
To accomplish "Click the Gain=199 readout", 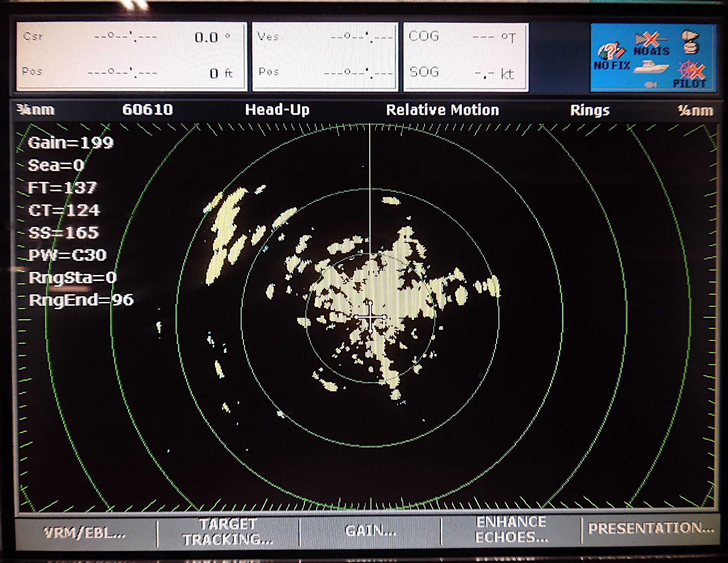I will pyautogui.click(x=71, y=143).
